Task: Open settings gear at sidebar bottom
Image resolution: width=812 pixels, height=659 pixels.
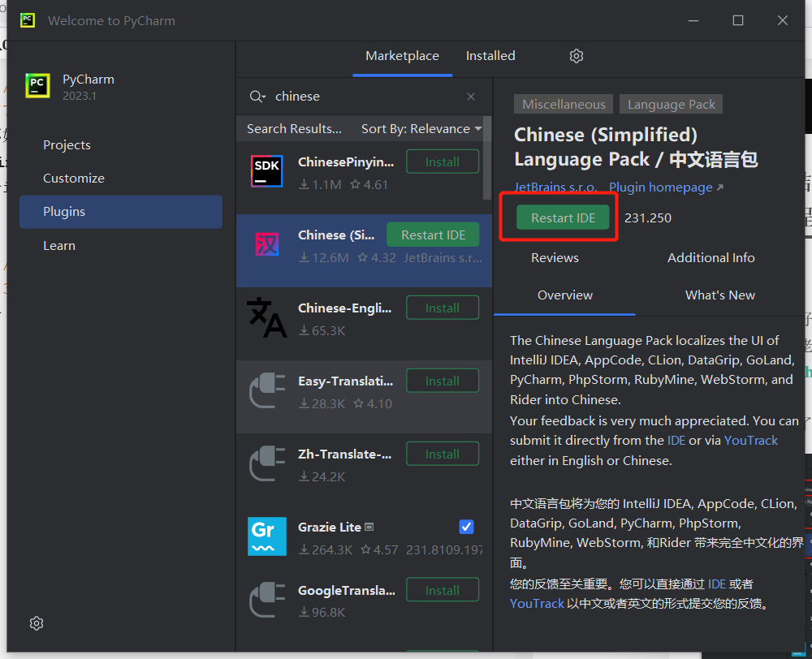Action: [37, 623]
